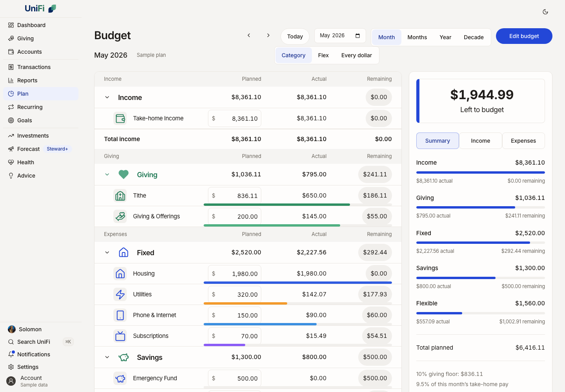Click the Phone & Internet device icon
Viewport: 565px width, 392px height.
pyautogui.click(x=120, y=315)
